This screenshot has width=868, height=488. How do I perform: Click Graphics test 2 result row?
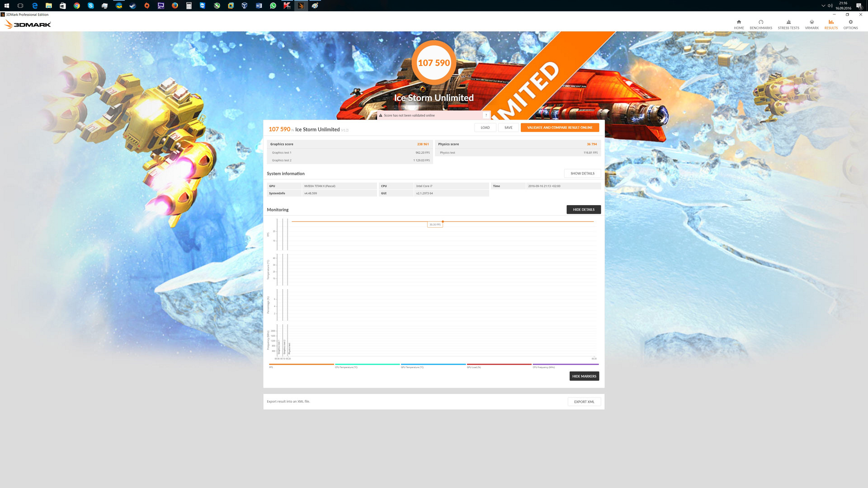[x=350, y=160]
